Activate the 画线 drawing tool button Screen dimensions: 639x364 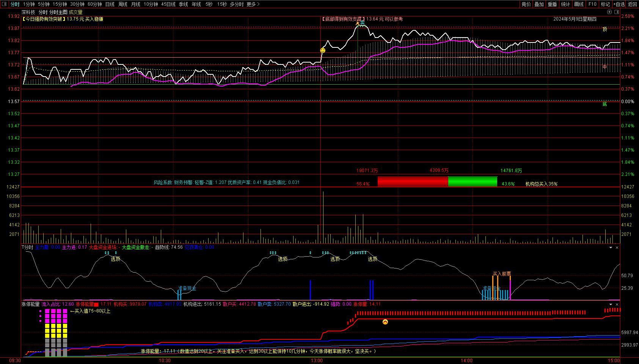pos(579,4)
